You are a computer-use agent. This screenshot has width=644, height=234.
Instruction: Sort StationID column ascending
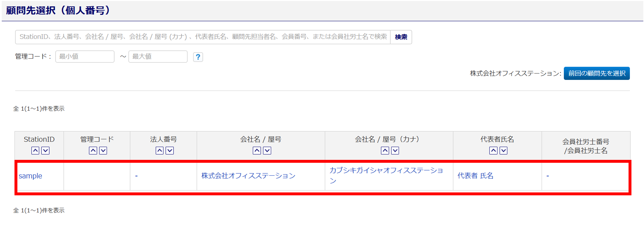tap(35, 151)
